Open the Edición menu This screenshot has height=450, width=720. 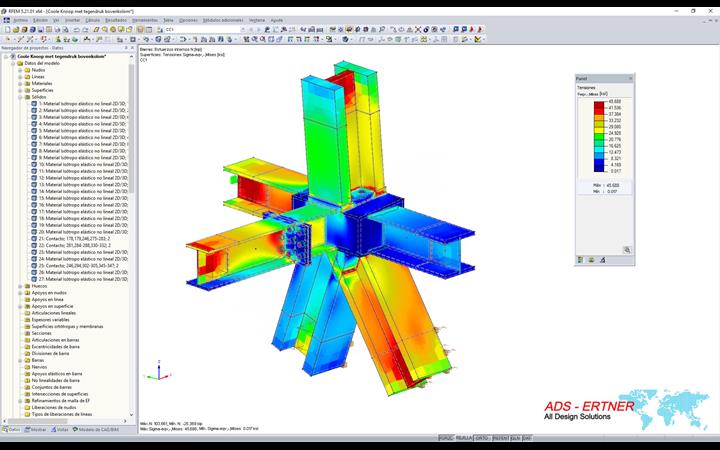pyautogui.click(x=40, y=20)
